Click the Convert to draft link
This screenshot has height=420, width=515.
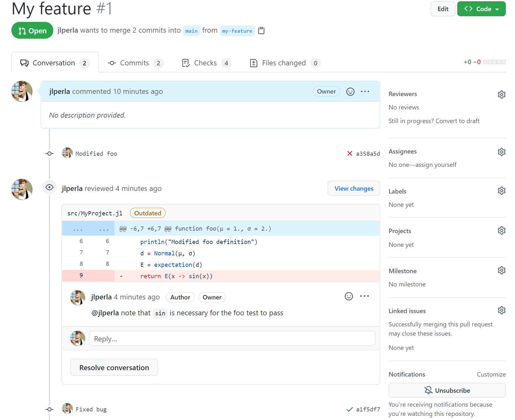(457, 121)
